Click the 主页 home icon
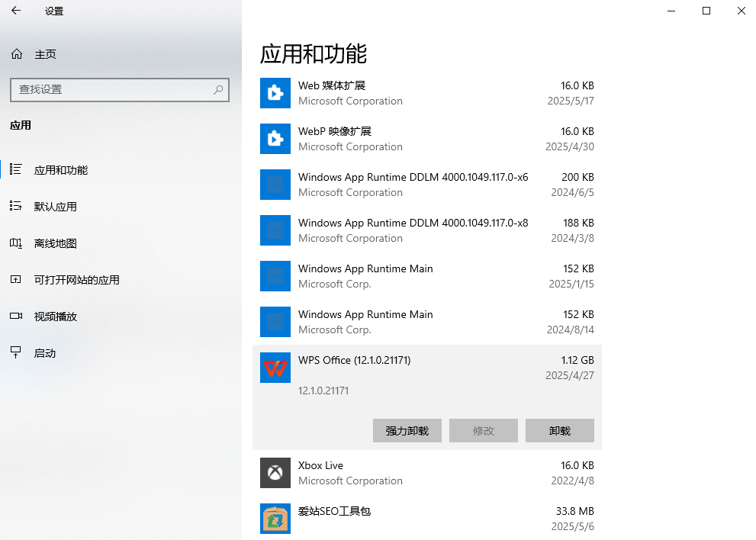The height and width of the screenshot is (540, 756). pos(17,54)
